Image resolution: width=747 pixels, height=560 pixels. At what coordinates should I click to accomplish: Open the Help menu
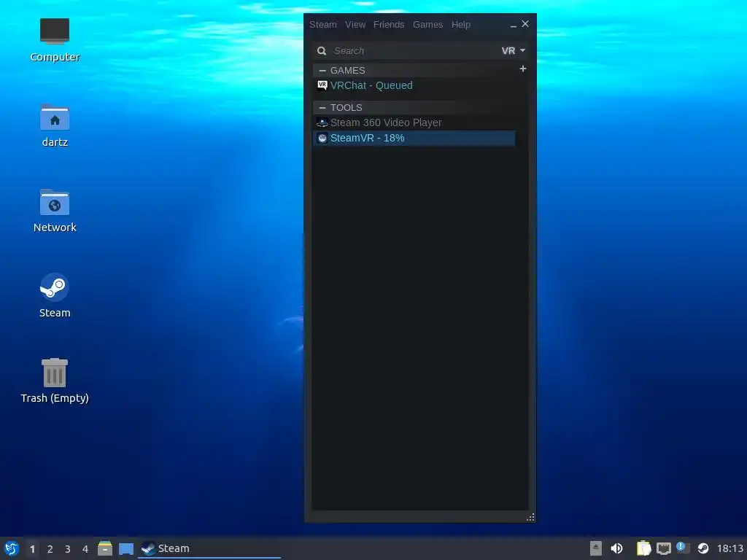460,25
